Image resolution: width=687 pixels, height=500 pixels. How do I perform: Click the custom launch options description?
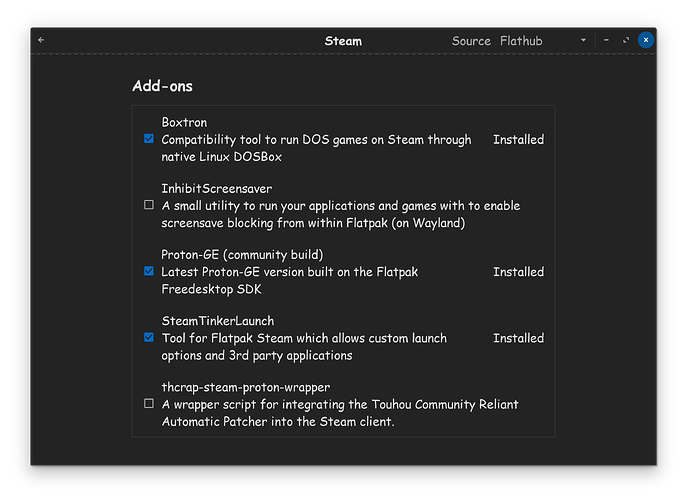(x=304, y=347)
